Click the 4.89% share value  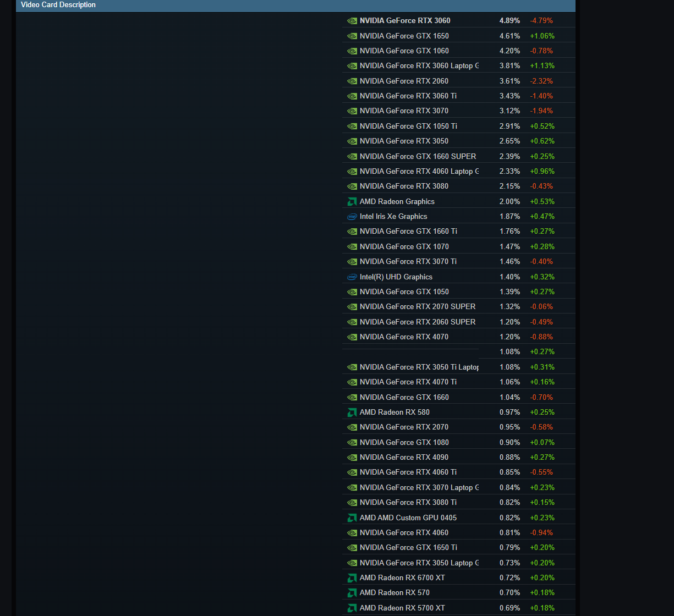509,21
